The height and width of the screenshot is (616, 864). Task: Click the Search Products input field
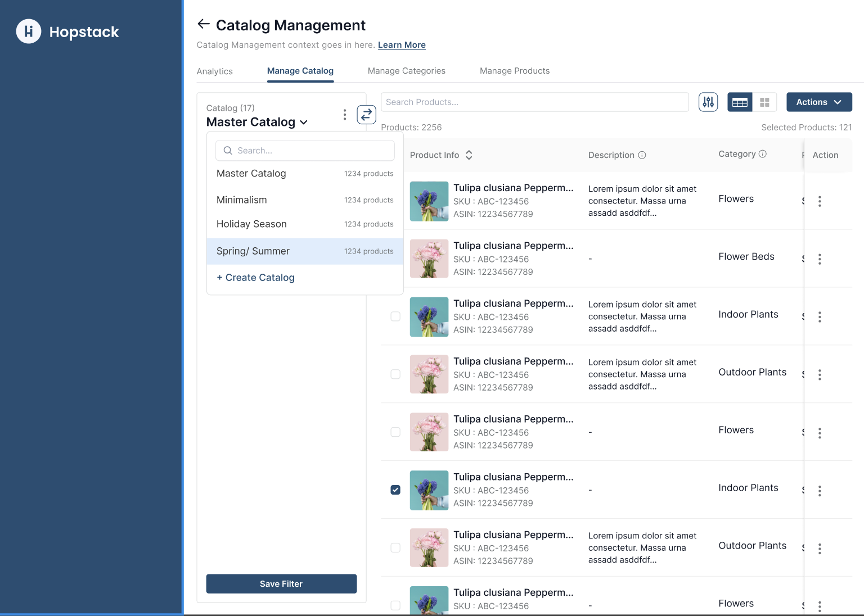[534, 102]
